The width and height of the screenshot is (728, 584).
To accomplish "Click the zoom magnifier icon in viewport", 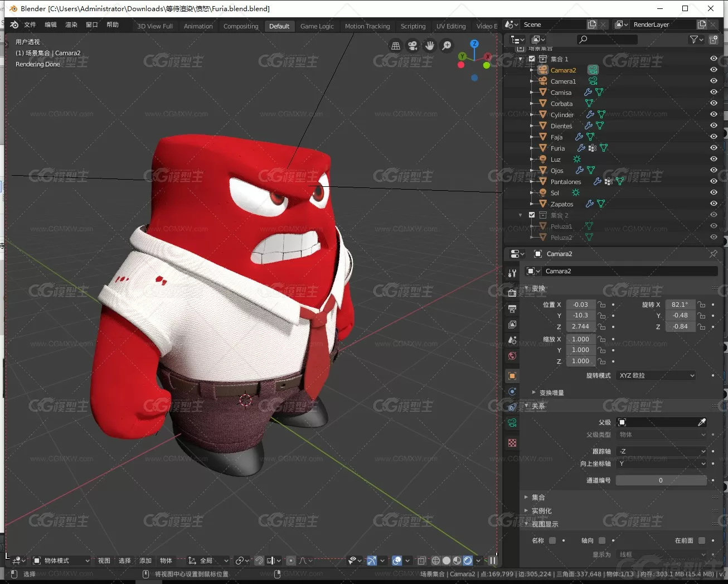I will pos(446,46).
